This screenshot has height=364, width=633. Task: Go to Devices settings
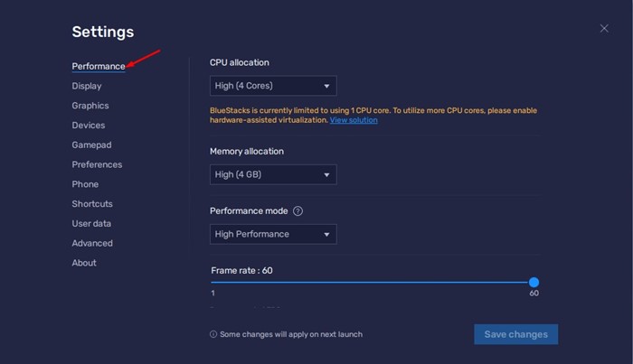click(x=89, y=126)
